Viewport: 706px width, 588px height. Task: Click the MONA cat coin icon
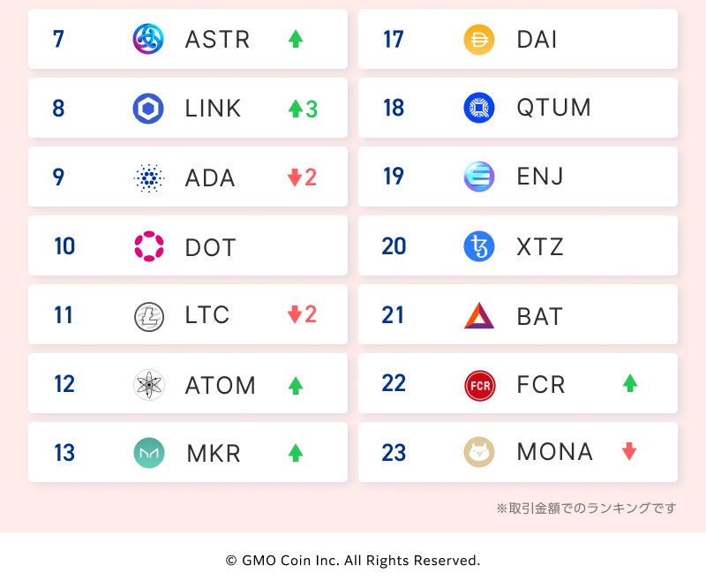click(x=479, y=453)
